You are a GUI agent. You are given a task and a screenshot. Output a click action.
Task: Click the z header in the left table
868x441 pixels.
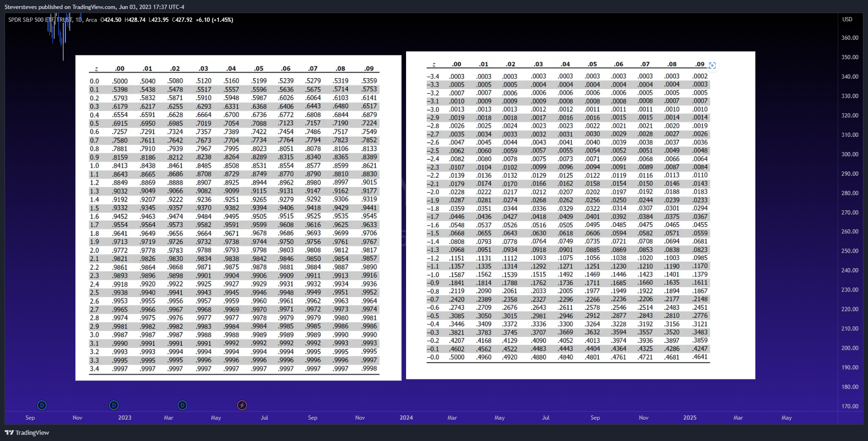pyautogui.click(x=96, y=69)
